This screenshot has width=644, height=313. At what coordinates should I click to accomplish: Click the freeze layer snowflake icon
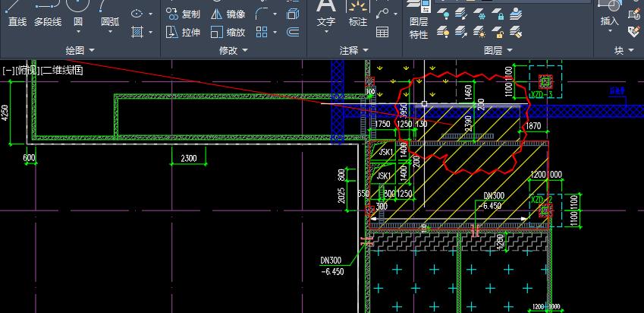[479, 14]
